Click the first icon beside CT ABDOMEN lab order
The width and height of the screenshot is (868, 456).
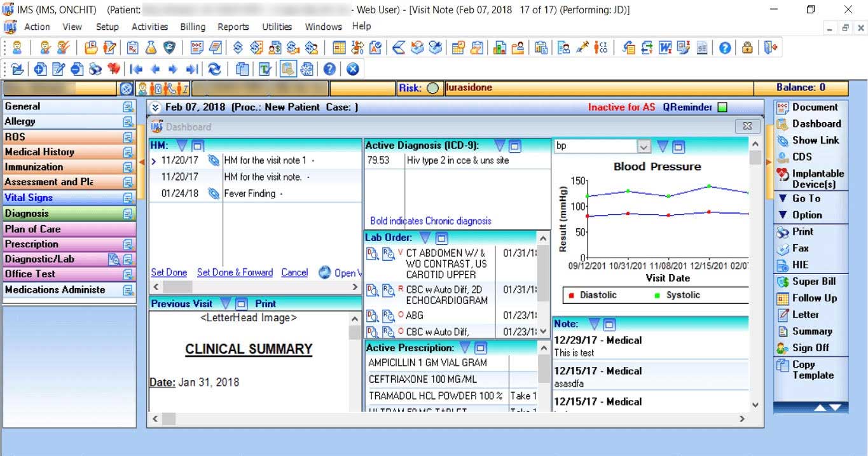(372, 254)
